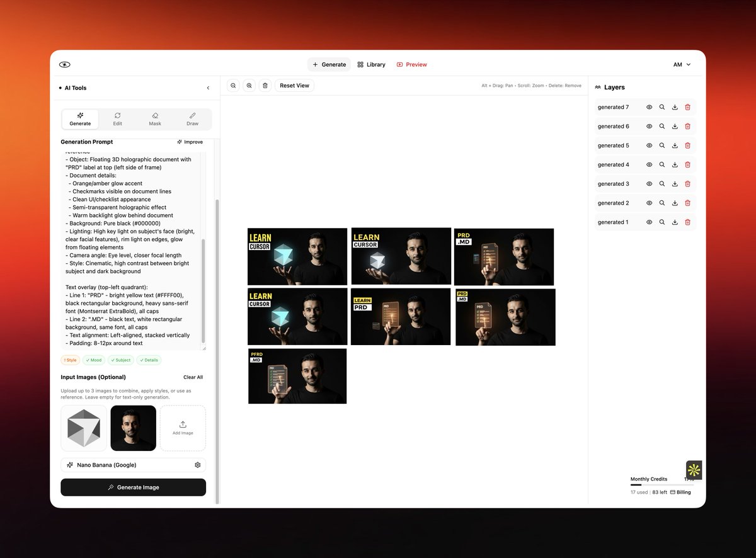Select the Mask tool

[x=155, y=119]
